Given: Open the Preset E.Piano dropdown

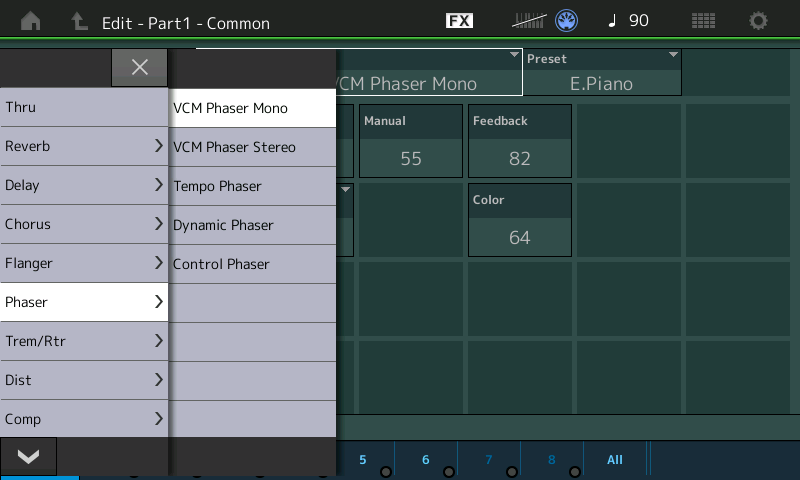Looking at the screenshot, I should click(602, 73).
